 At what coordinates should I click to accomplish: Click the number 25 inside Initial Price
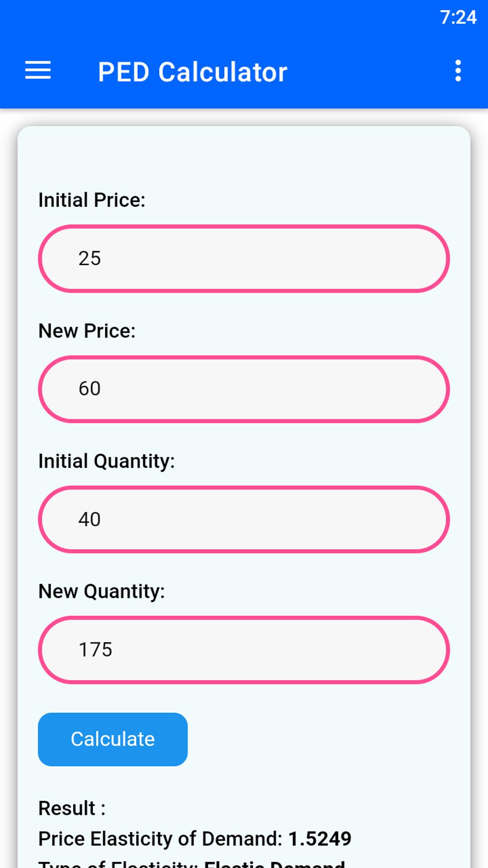click(x=89, y=259)
